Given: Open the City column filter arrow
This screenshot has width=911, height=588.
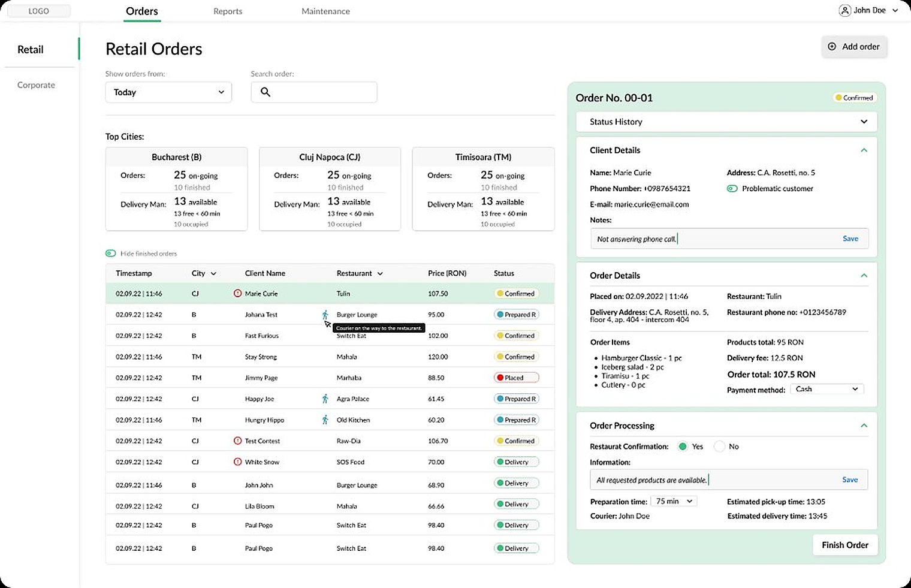Looking at the screenshot, I should [x=213, y=273].
